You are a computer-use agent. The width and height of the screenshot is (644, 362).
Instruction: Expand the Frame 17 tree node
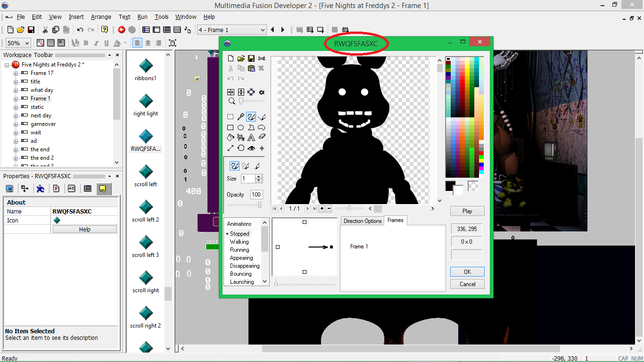pos(16,73)
